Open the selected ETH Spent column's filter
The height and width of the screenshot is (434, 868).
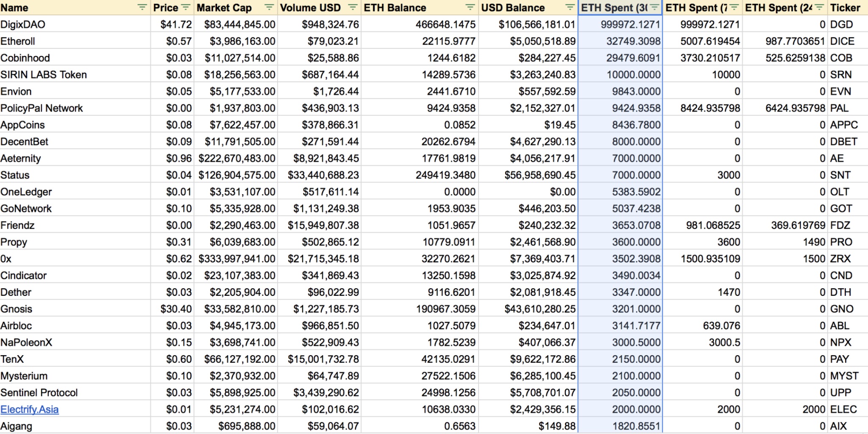point(655,7)
